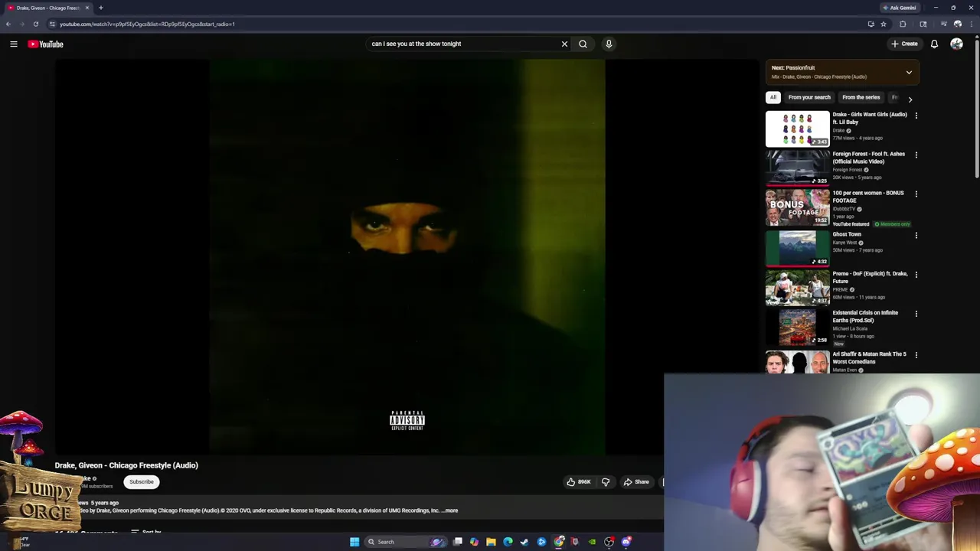Open Discord from the taskbar
The image size is (980, 551).
626,542
